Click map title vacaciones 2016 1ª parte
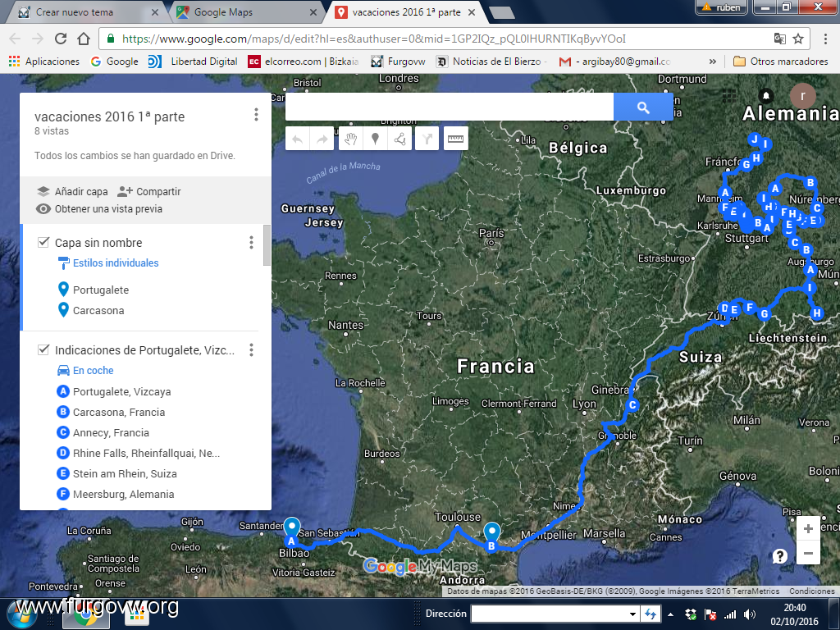Viewport: 840px width, 630px height. click(109, 116)
